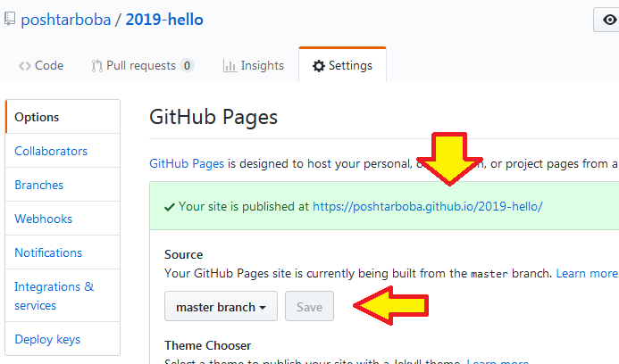The image size is (619, 364).
Task: Open Deploy keys settings
Action: pos(63,339)
